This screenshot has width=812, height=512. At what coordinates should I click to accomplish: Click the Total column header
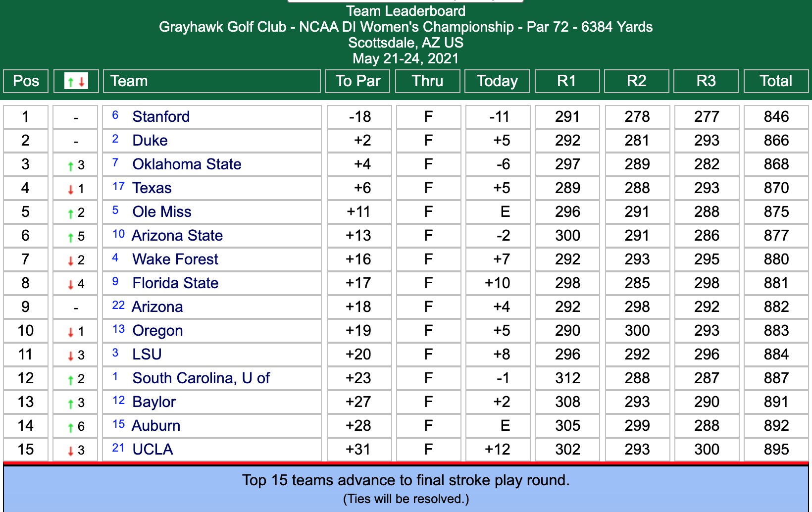point(776,81)
